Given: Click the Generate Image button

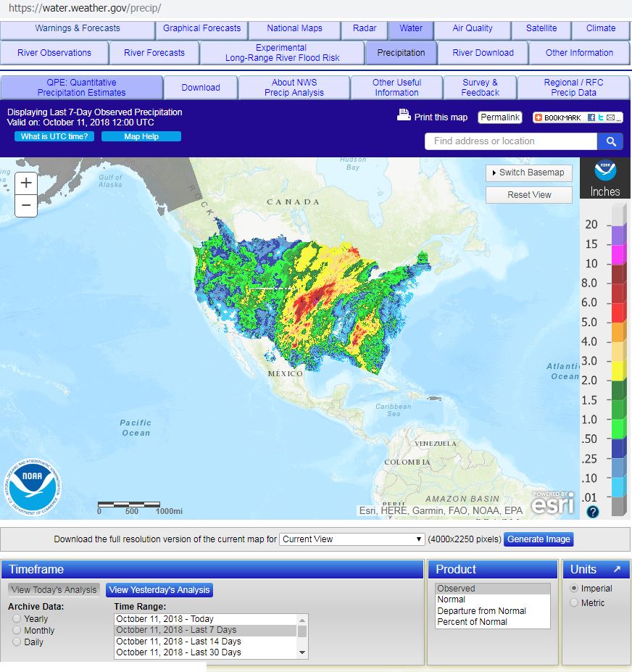Looking at the screenshot, I should click(538, 539).
